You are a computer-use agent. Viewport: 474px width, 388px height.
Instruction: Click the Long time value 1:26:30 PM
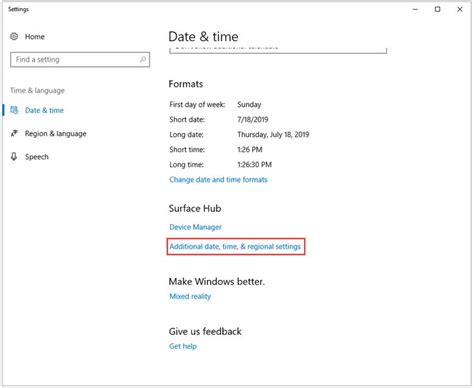[x=255, y=164]
